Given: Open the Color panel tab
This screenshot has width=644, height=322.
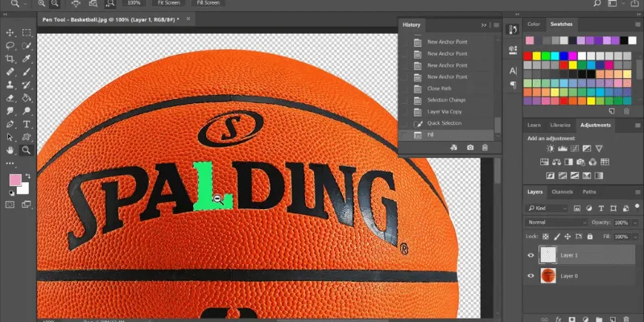Looking at the screenshot, I should coord(535,24).
